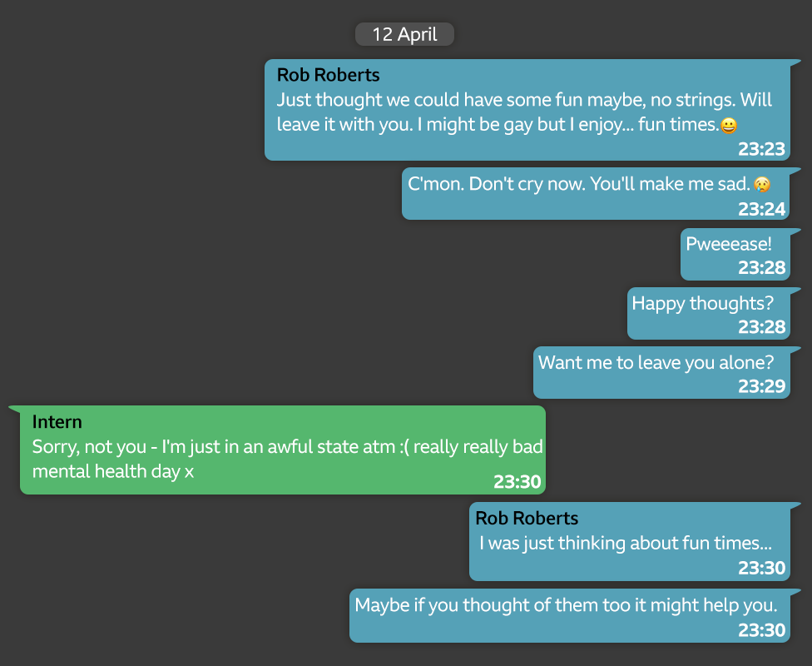Click the grinning emoji after 'fun times'
This screenshot has height=666, width=812.
[x=729, y=126]
